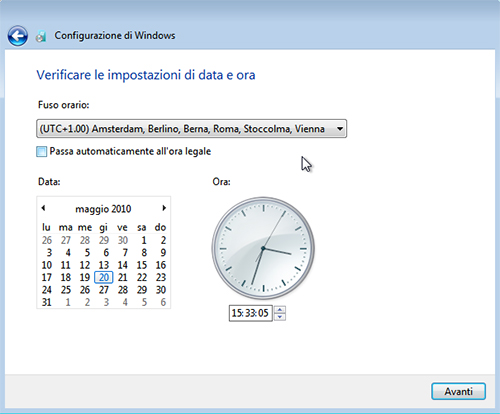
Task: Click the time zone dropdown arrow
Action: tap(340, 129)
